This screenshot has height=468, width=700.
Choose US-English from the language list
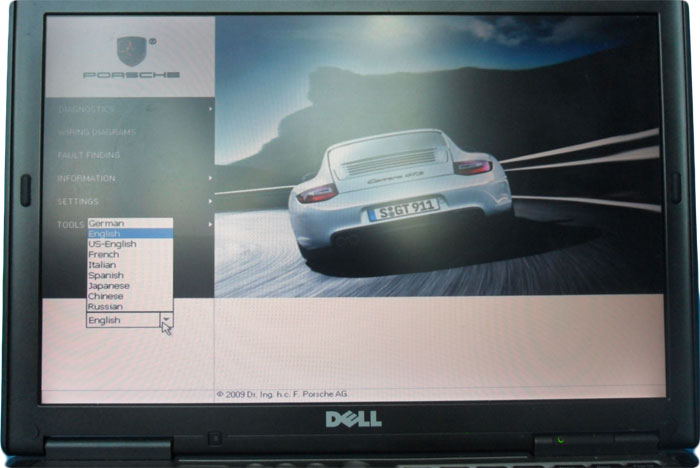click(x=129, y=244)
